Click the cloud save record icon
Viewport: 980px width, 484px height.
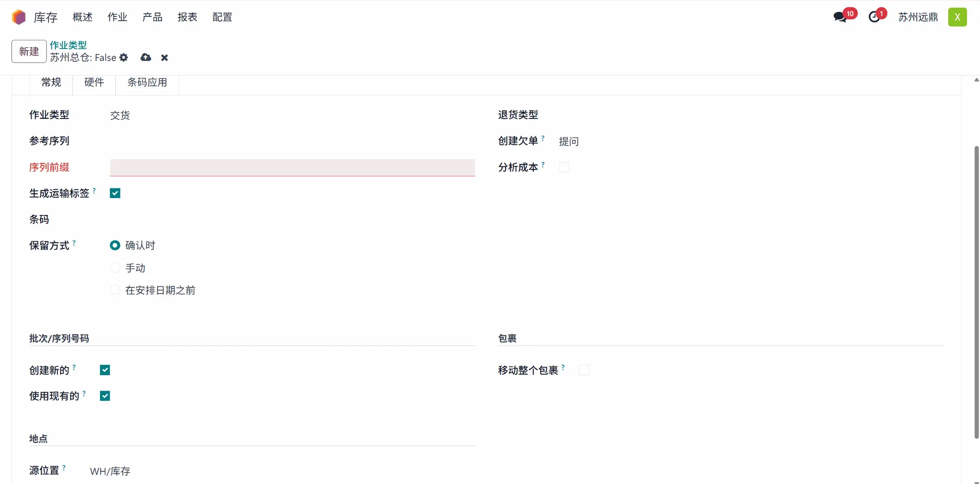point(146,58)
